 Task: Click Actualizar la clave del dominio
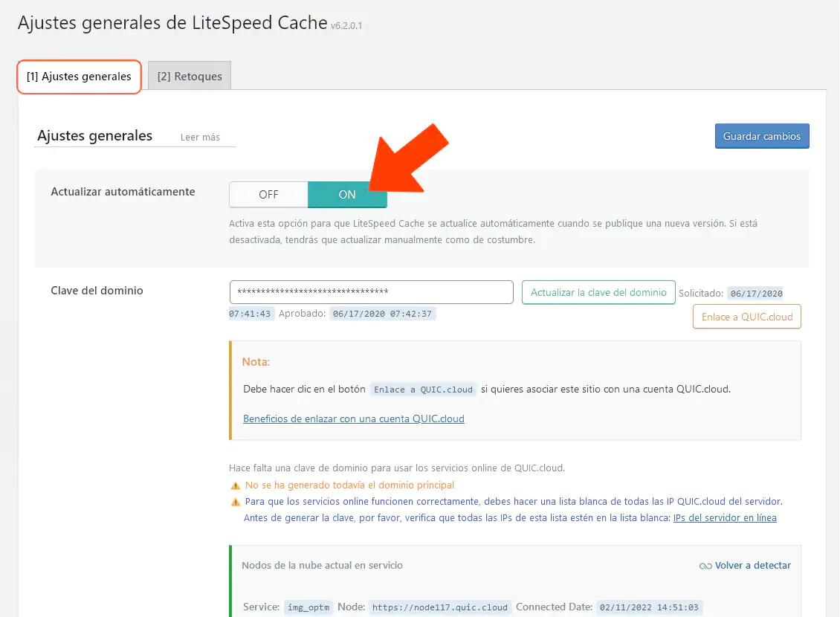[598, 292]
